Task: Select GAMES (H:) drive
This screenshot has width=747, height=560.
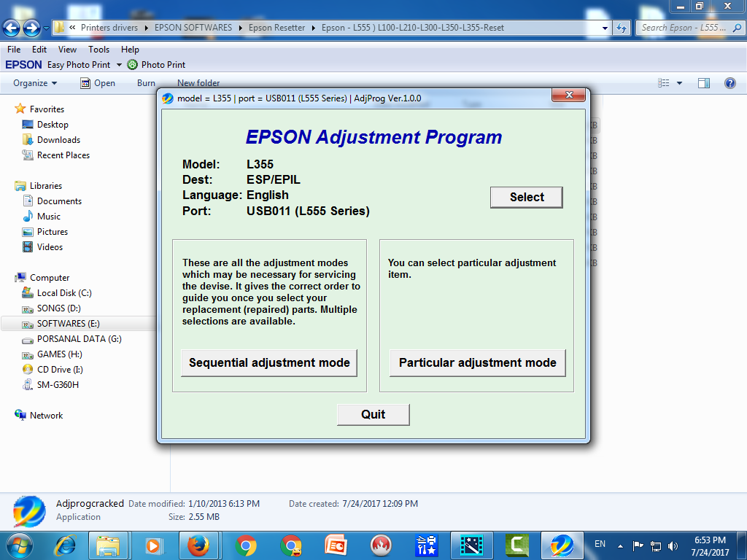Action: tap(60, 354)
